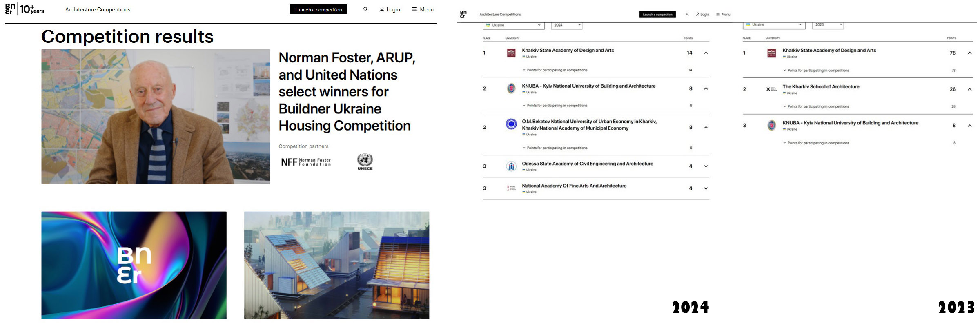This screenshot has height=323, width=980.
Task: Expand the Odessa State Academy row
Action: (706, 166)
